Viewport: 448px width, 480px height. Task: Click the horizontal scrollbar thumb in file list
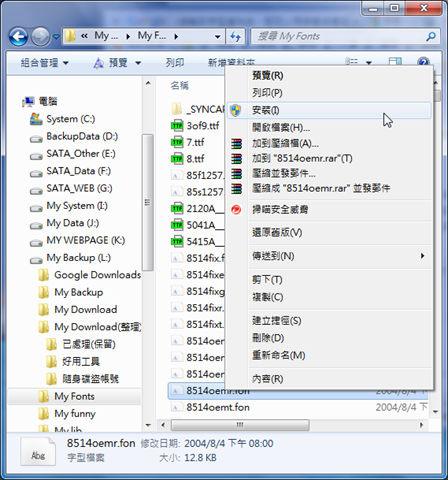tap(240, 425)
